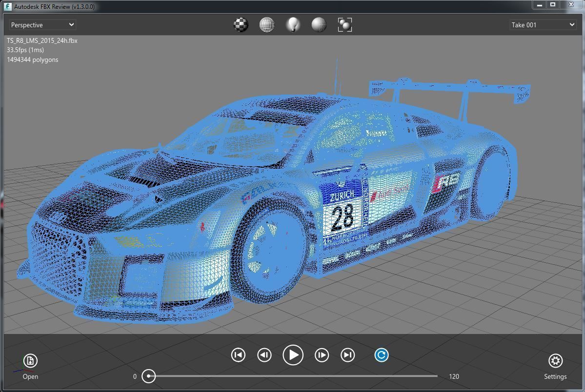Viewport: 585px width, 392px height.
Task: Open a file with the Open button
Action: click(x=30, y=366)
